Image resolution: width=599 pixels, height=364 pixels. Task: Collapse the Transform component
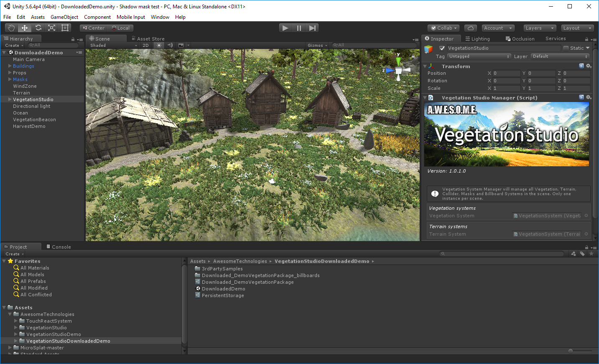[425, 66]
